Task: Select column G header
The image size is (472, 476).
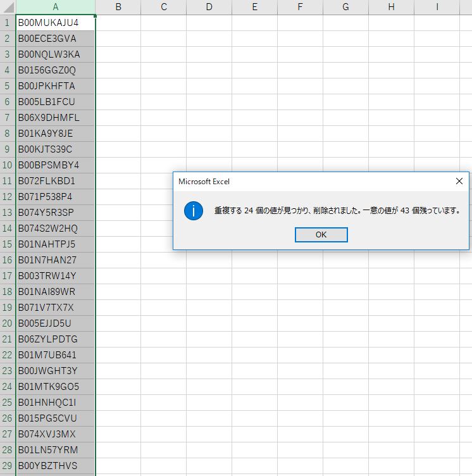Action: pyautogui.click(x=345, y=7)
